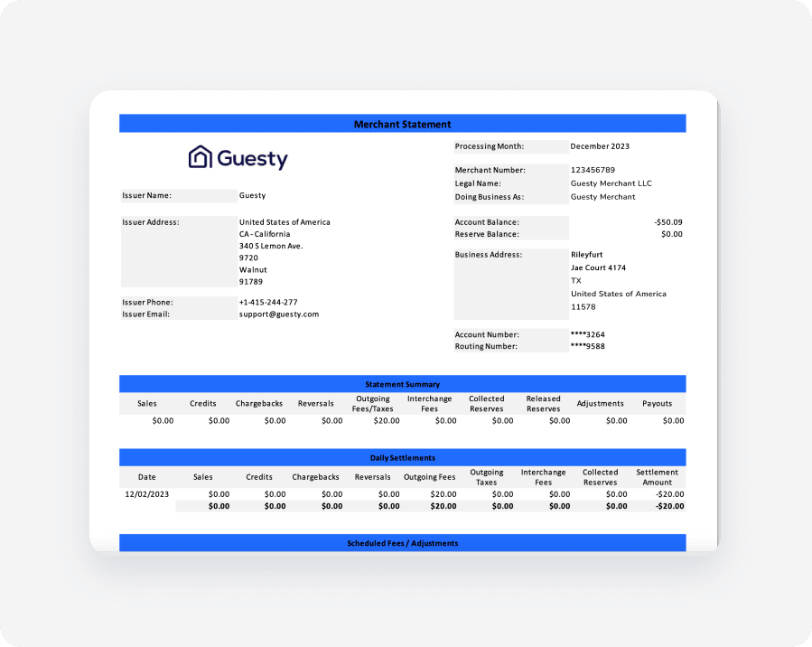Screen dimensions: 812x647
Task: Click the 'Reserve Balance:' label
Action: [487, 234]
